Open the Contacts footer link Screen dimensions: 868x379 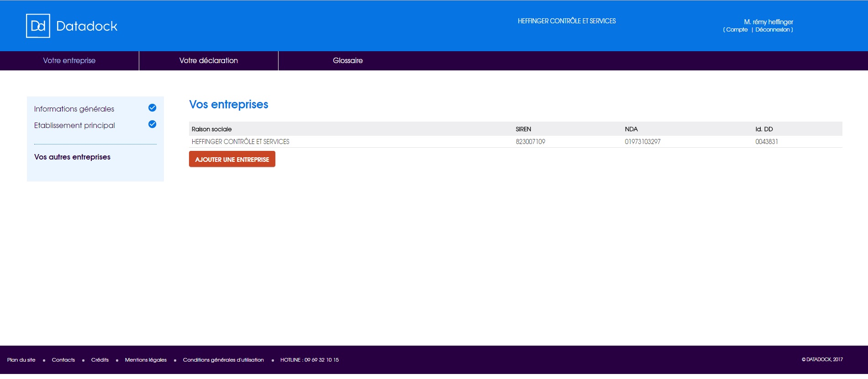[x=63, y=360]
